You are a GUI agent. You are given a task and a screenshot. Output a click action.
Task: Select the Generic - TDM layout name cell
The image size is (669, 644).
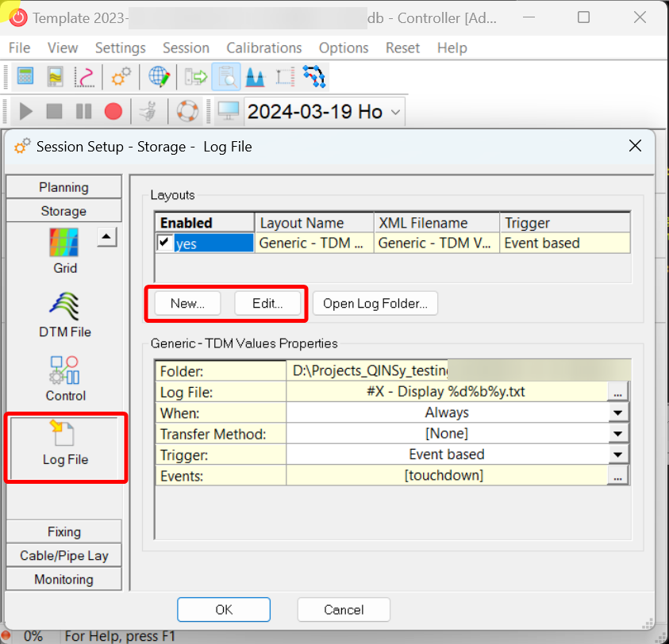pos(314,243)
